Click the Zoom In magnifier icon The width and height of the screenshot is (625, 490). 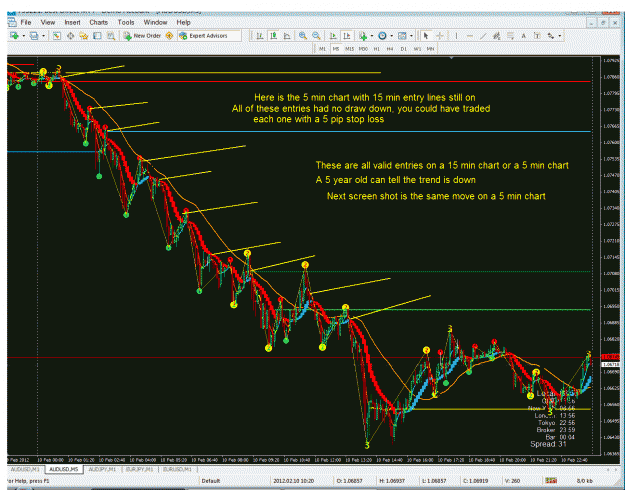[303, 36]
